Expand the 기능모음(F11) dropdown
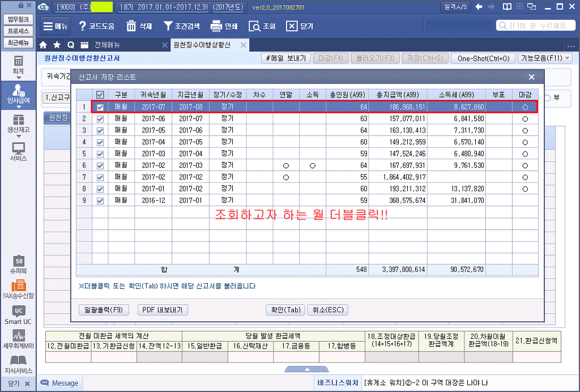This screenshot has height=392, width=580. pyautogui.click(x=546, y=58)
